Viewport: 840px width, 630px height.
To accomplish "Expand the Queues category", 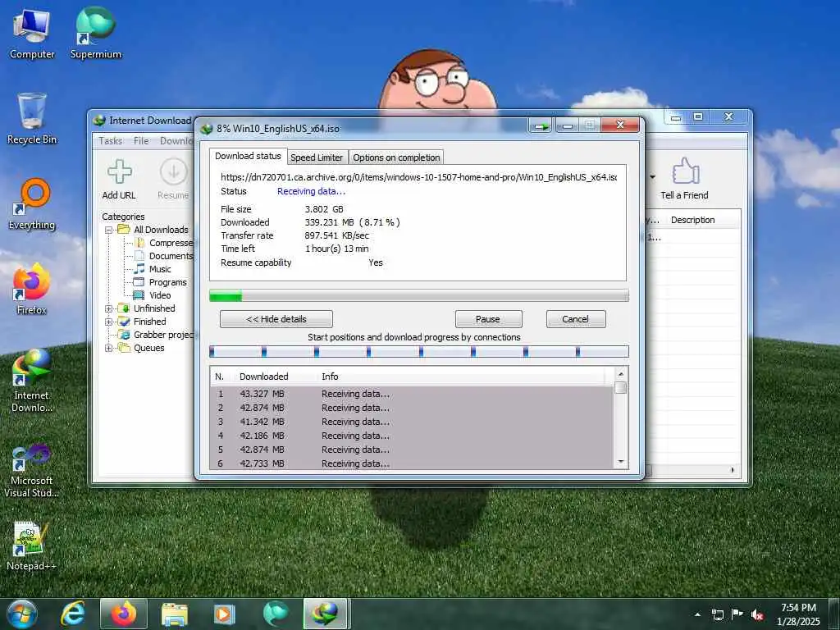I will click(x=109, y=348).
